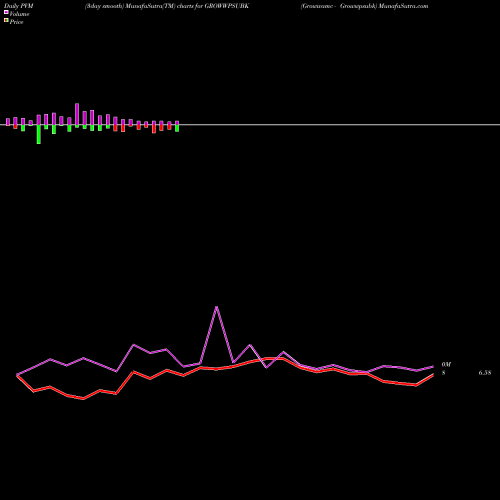The height and width of the screenshot is (500, 500).
Task: Click the '0M' volume axis label
Action: (x=446, y=364)
